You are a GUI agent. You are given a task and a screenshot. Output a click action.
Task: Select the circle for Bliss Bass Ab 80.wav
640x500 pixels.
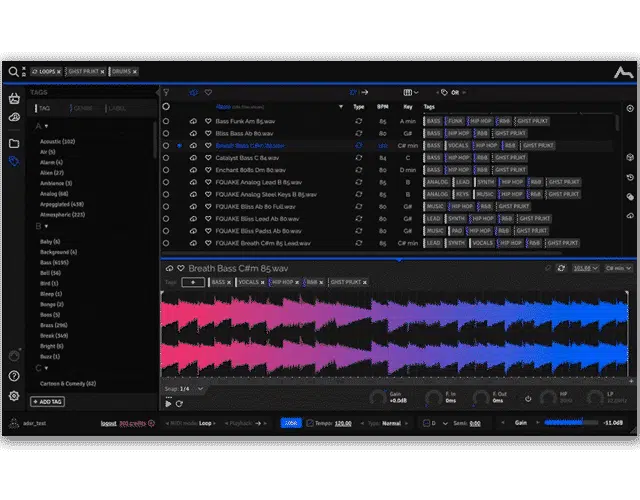point(166,133)
